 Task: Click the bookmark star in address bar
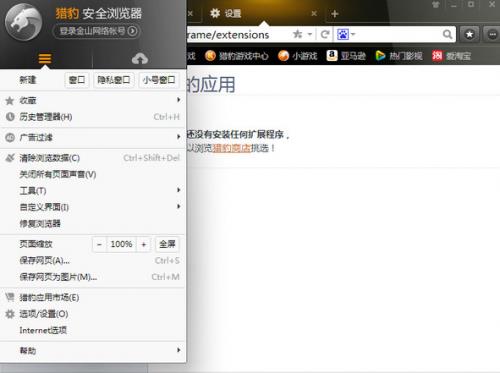(297, 34)
